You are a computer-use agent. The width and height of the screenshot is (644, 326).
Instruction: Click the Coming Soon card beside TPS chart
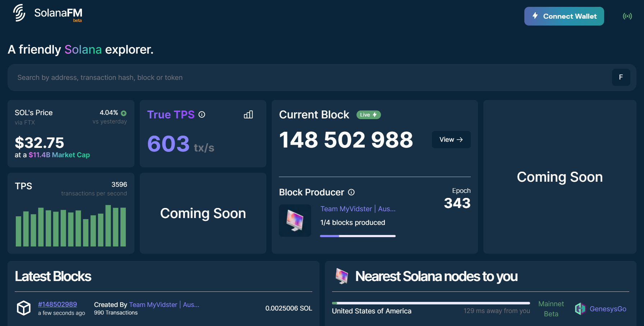203,213
